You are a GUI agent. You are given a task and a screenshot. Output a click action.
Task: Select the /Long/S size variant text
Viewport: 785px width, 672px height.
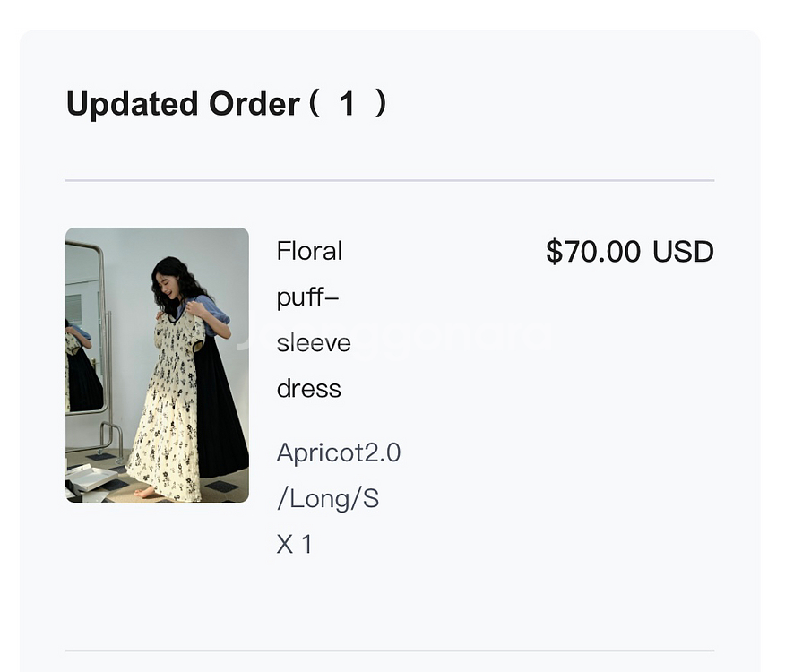(328, 499)
